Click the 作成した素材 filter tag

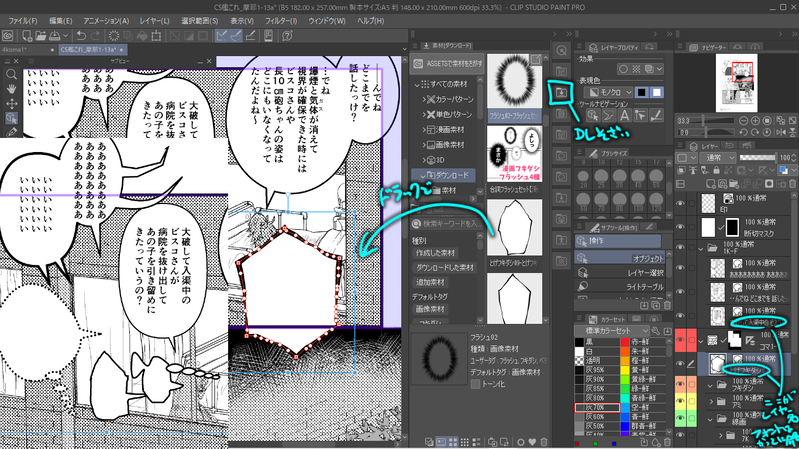pos(435,253)
